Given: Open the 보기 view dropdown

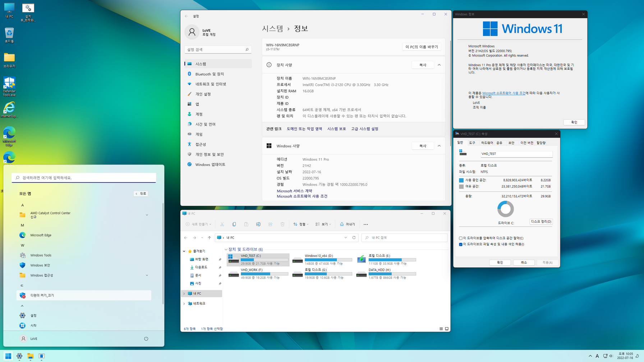Looking at the screenshot, I should point(323,224).
